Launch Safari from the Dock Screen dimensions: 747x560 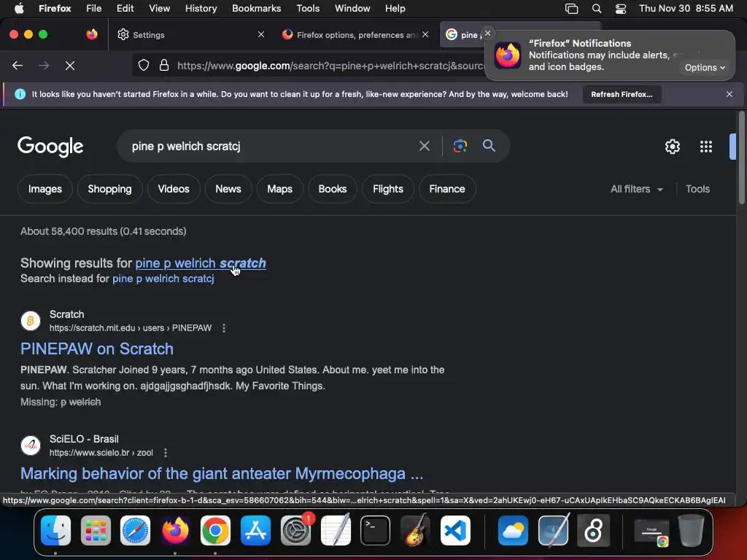click(x=135, y=531)
